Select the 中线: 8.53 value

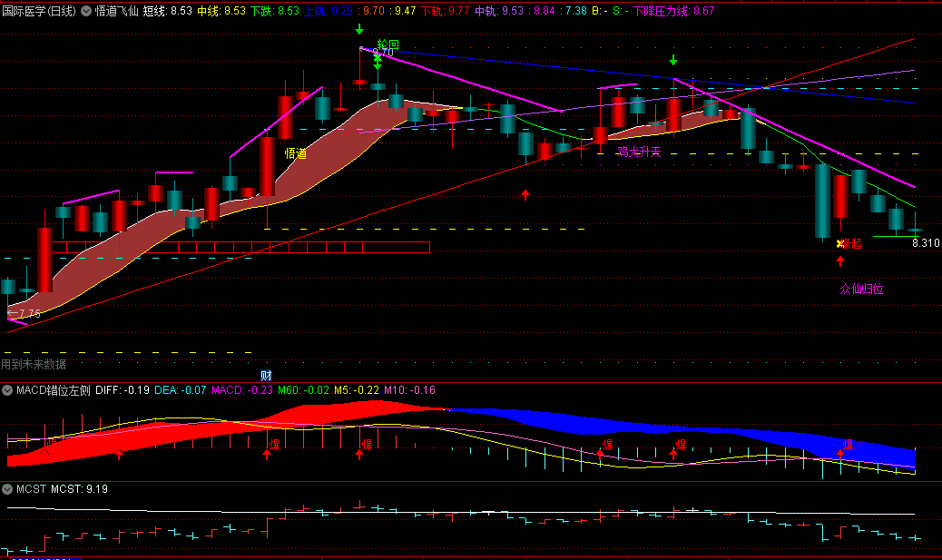point(221,11)
